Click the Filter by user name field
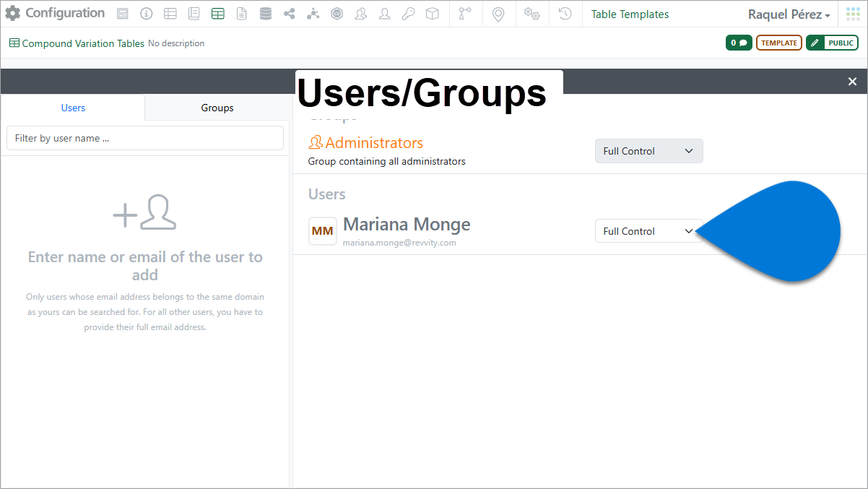 click(144, 138)
